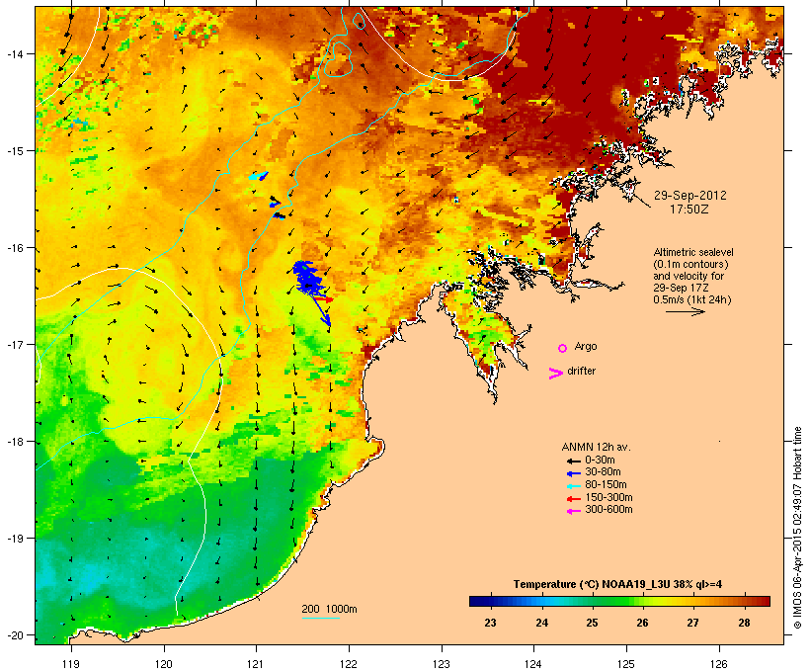
Task: Click the vertical IMOS timestamp credit text
Action: pos(797,528)
